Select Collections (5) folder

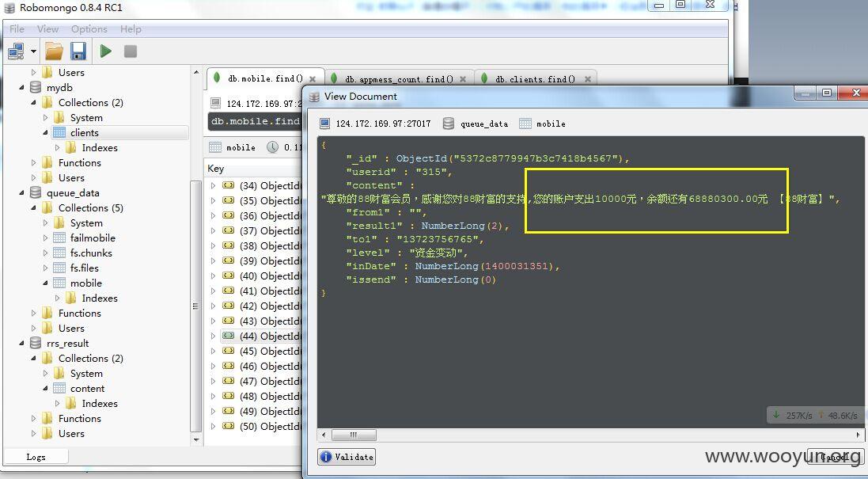(91, 207)
